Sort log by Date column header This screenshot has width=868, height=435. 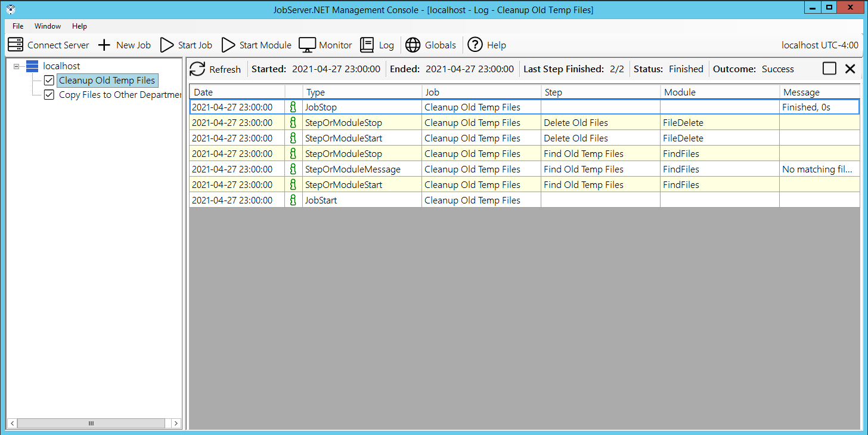point(237,92)
